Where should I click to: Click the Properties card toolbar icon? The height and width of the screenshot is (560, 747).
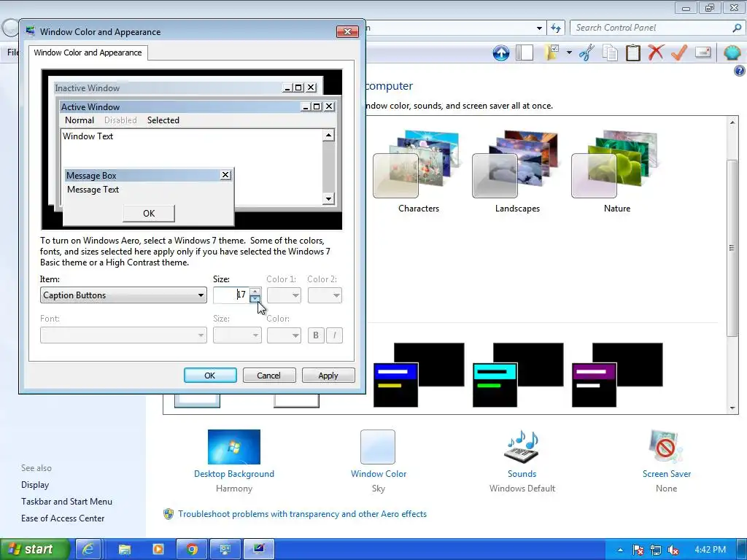(703, 52)
